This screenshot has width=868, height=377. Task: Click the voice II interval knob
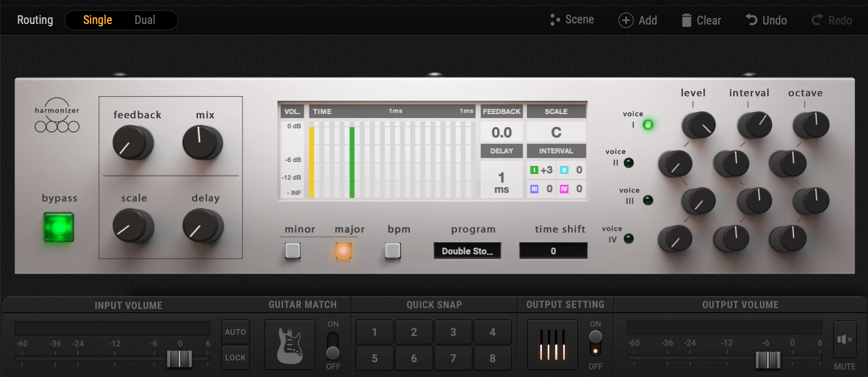[731, 164]
